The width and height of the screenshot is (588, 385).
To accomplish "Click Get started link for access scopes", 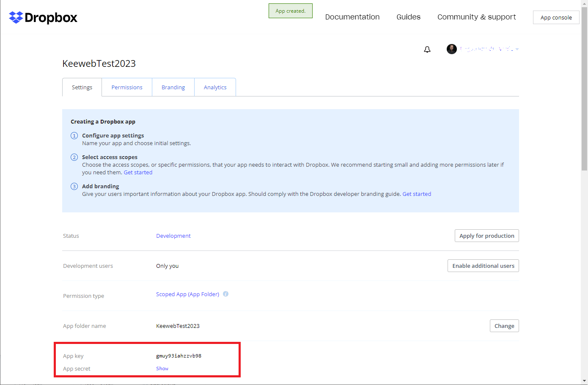I will pos(138,172).
